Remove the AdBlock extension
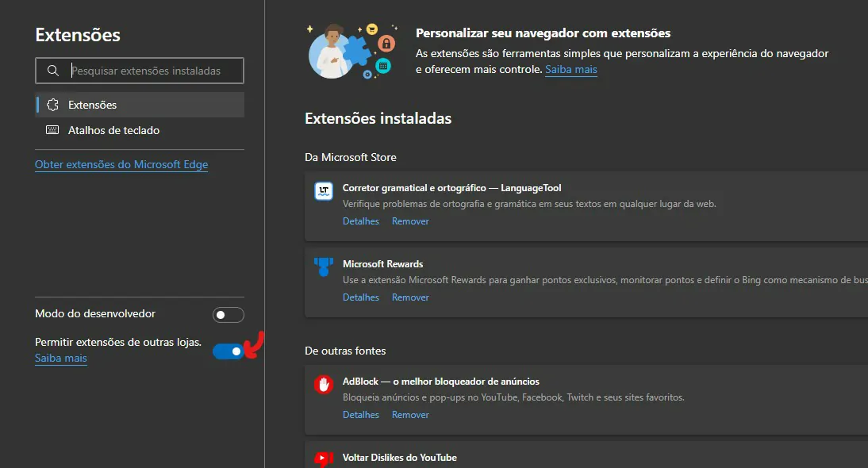 [410, 414]
